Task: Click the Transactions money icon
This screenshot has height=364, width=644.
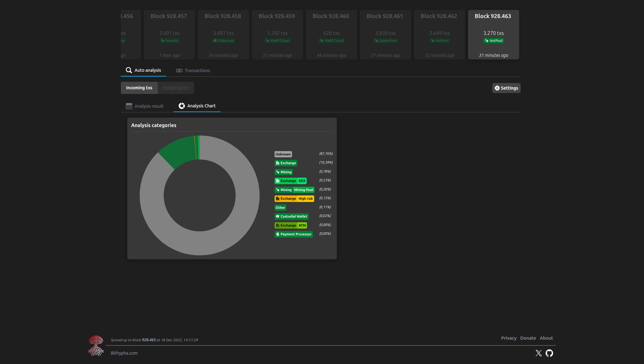Action: pyautogui.click(x=179, y=71)
